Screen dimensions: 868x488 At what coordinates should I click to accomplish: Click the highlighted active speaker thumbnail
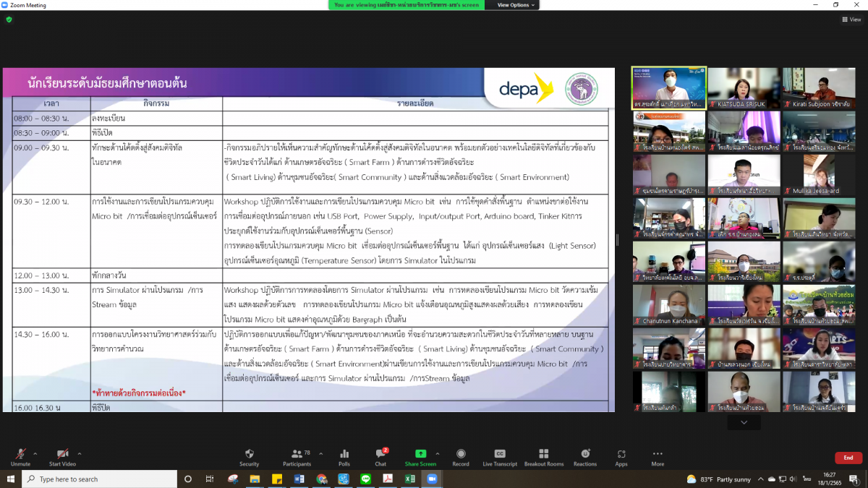pos(669,87)
